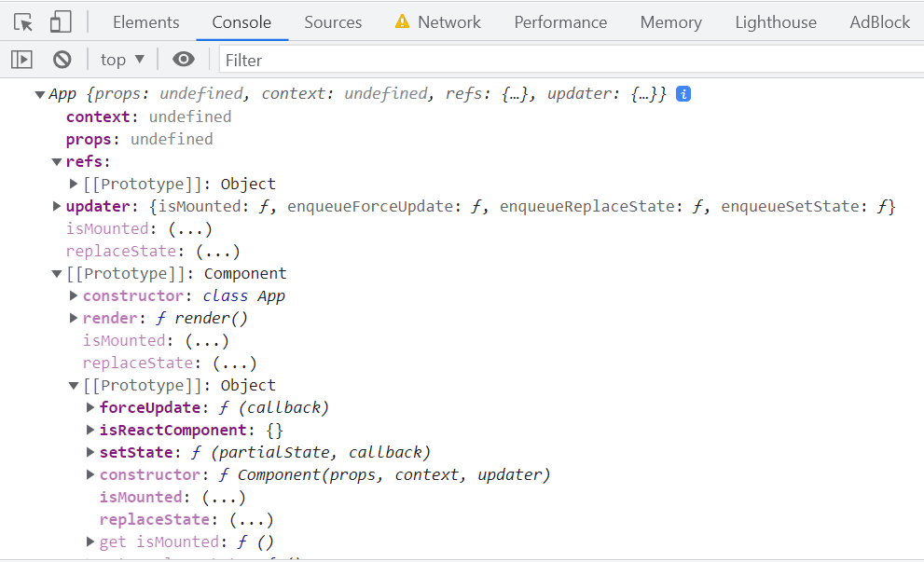
Task: Show the console sidebar panel
Action: click(x=21, y=60)
